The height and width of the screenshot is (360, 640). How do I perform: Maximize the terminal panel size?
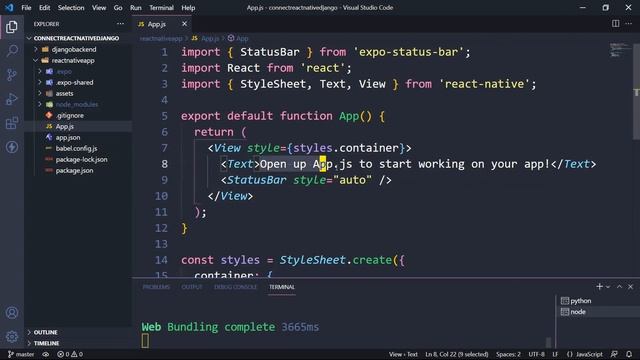[619, 287]
